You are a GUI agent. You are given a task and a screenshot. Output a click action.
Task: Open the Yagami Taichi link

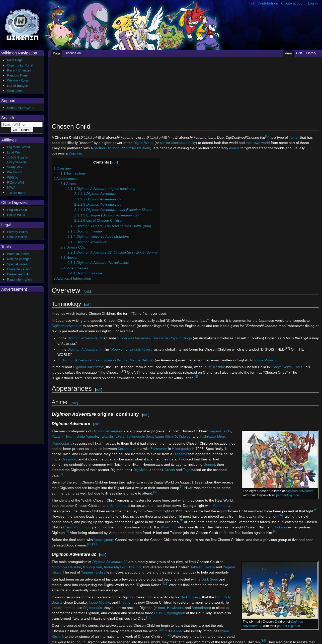coord(220,431)
